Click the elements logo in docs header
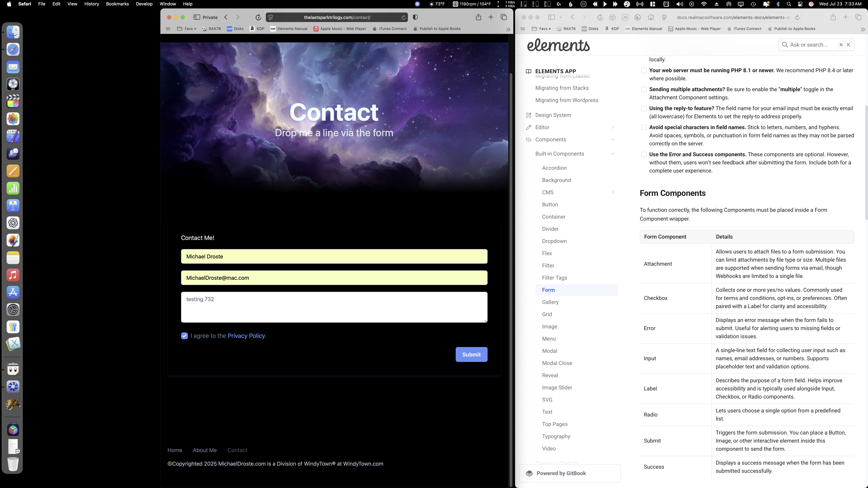Viewport: 868px width, 488px height. pos(558,45)
